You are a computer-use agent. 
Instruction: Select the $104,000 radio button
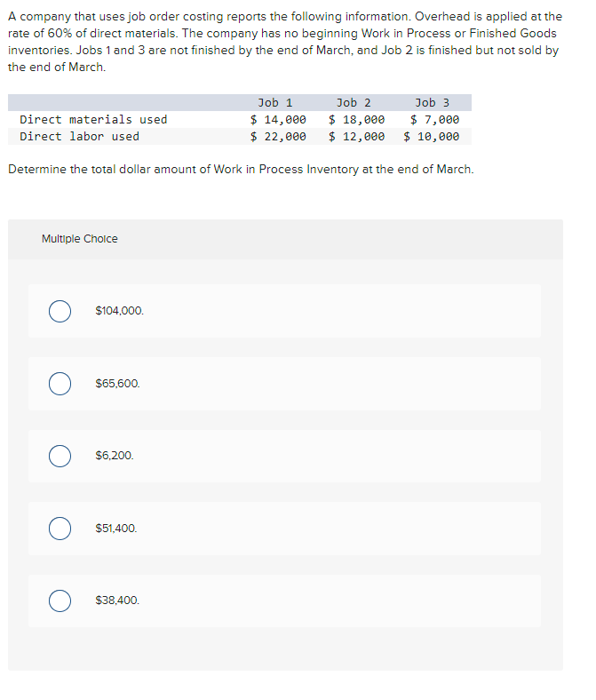pyautogui.click(x=60, y=311)
